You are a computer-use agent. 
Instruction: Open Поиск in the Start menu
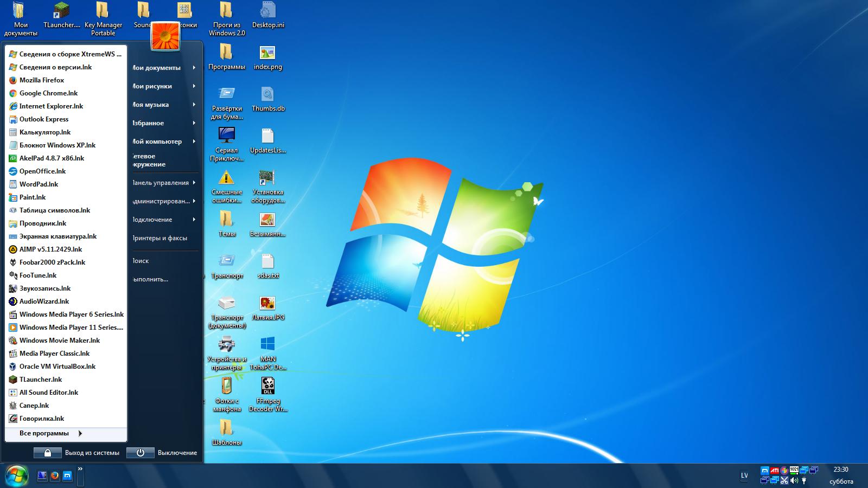[165, 261]
